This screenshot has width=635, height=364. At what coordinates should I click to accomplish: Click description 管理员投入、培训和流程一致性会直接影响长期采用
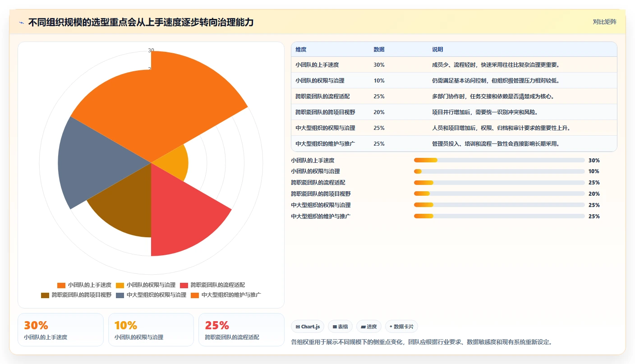496,144
